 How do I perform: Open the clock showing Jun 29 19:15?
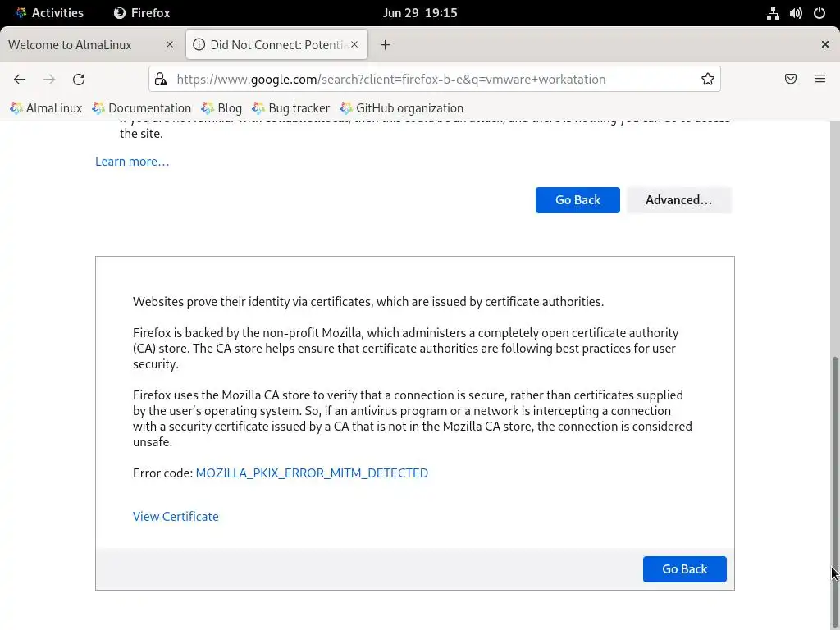point(420,13)
